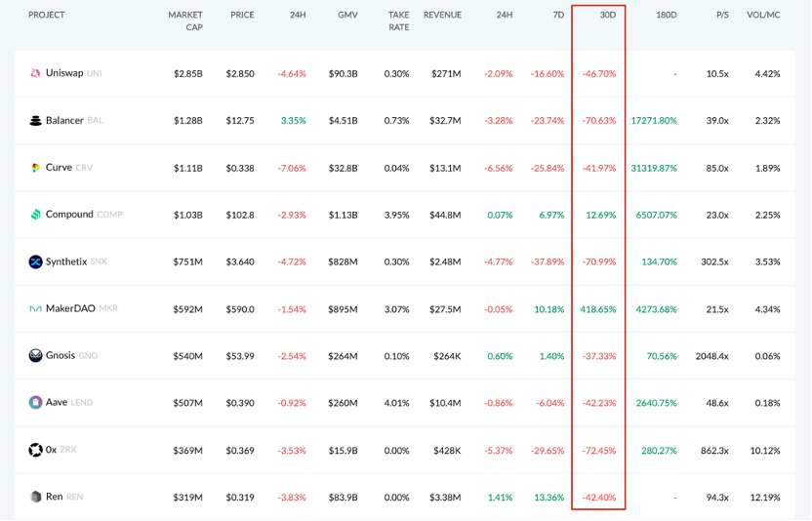Screen dimensions: 812x521
Task: Open the MakerDAO project link
Action: click(70, 308)
